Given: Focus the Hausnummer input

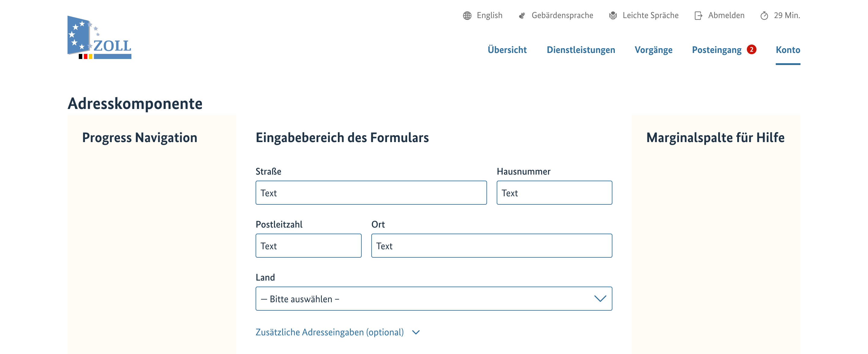Looking at the screenshot, I should pos(554,192).
